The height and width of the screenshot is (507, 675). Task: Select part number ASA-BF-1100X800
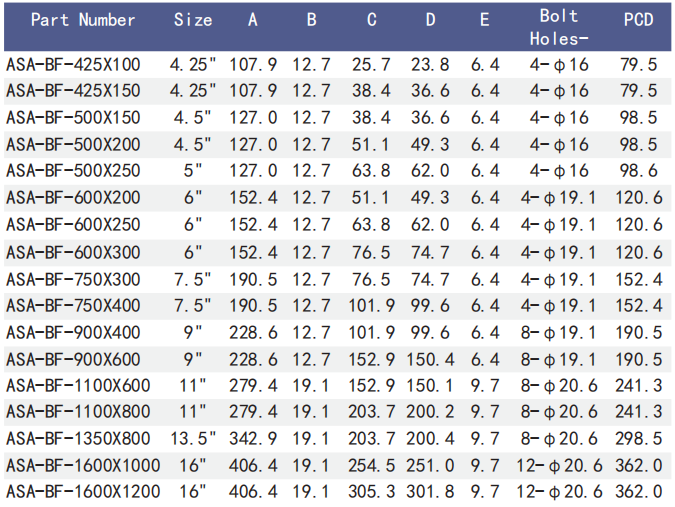[78, 411]
